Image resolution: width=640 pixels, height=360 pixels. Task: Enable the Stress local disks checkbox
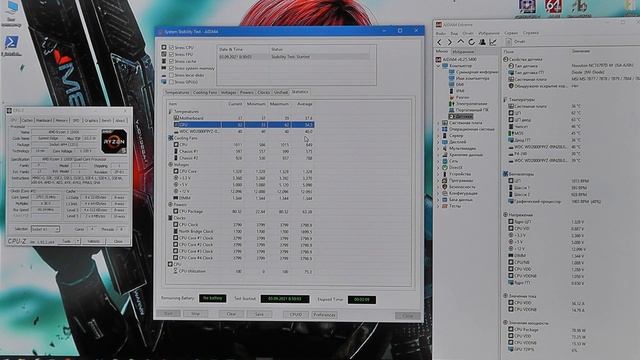coord(171,75)
